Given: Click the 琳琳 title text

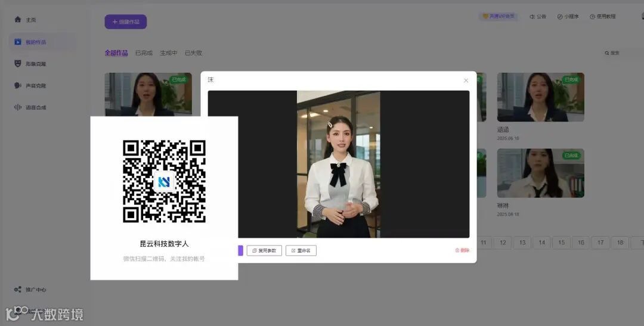Looking at the screenshot, I should tap(503, 205).
